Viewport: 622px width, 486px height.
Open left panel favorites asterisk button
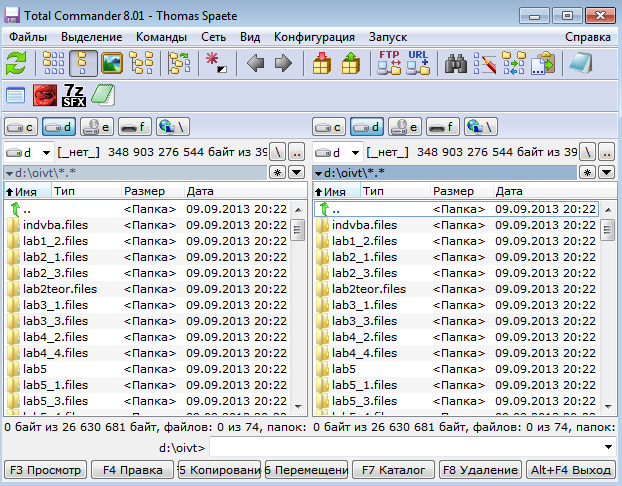(277, 173)
